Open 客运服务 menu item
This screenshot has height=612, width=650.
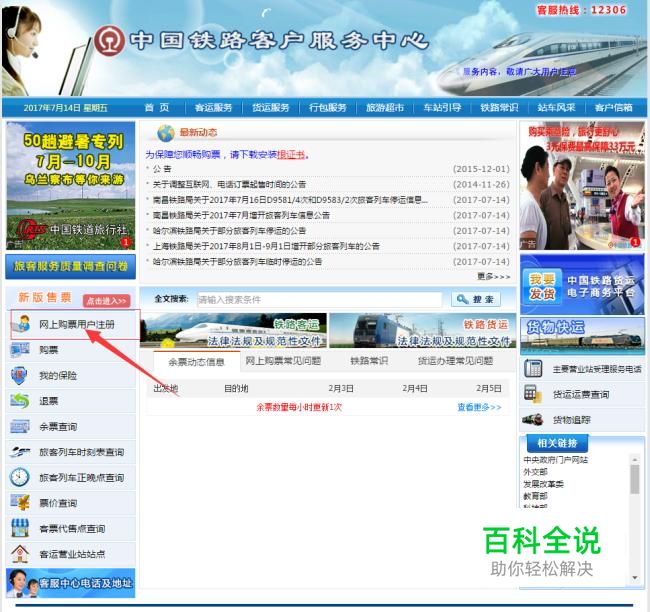point(213,108)
